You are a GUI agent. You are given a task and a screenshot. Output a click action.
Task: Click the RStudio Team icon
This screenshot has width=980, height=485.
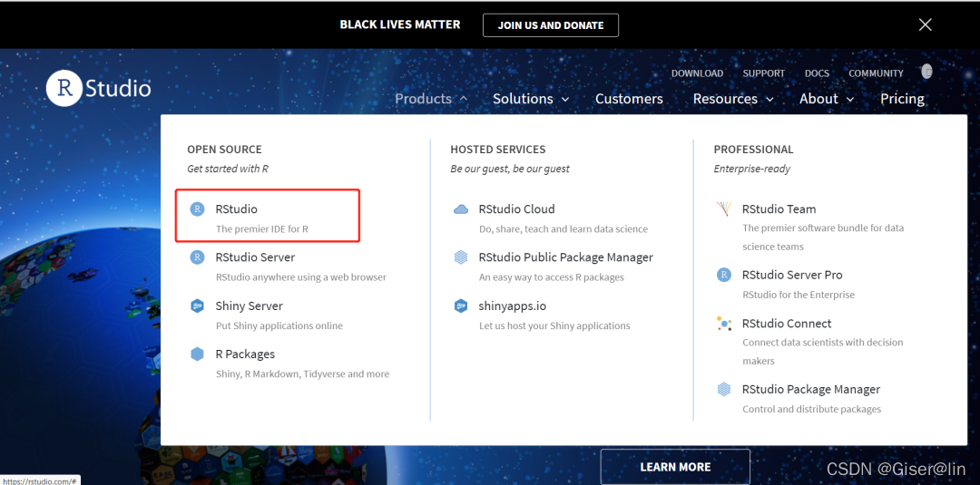[724, 209]
